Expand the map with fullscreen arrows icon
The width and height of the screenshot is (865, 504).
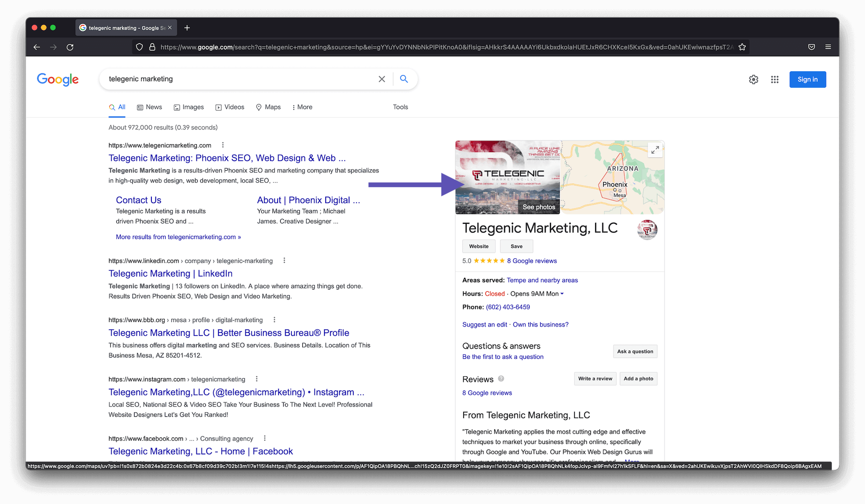(655, 150)
